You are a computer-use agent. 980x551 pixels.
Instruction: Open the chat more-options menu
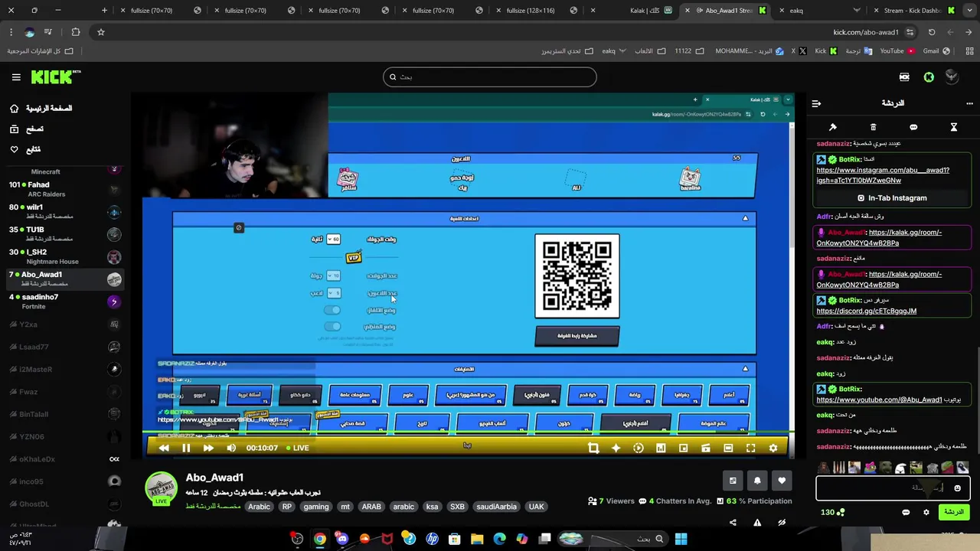(x=969, y=103)
